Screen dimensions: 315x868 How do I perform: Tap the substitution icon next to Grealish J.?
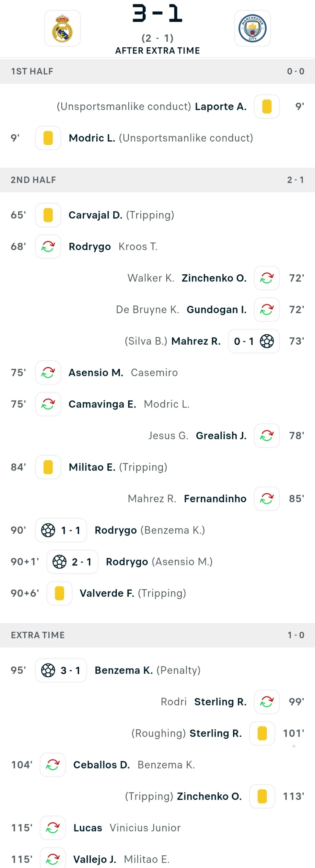pos(267,436)
